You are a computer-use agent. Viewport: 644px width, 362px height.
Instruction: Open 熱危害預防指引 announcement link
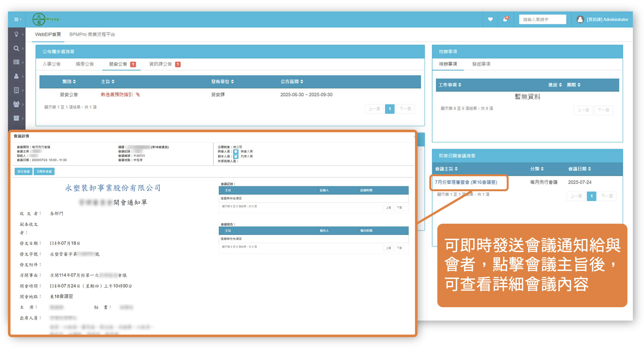[x=117, y=95]
